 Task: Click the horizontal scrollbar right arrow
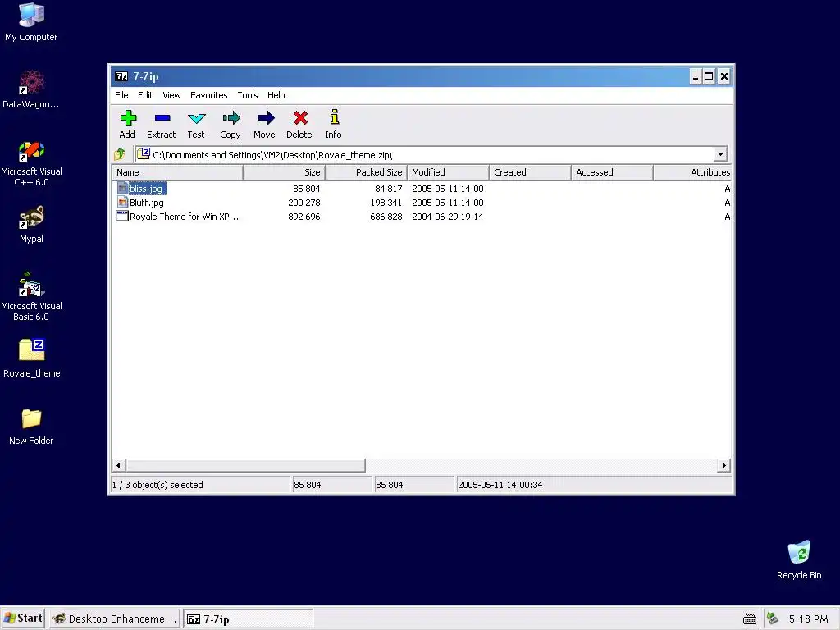click(724, 465)
